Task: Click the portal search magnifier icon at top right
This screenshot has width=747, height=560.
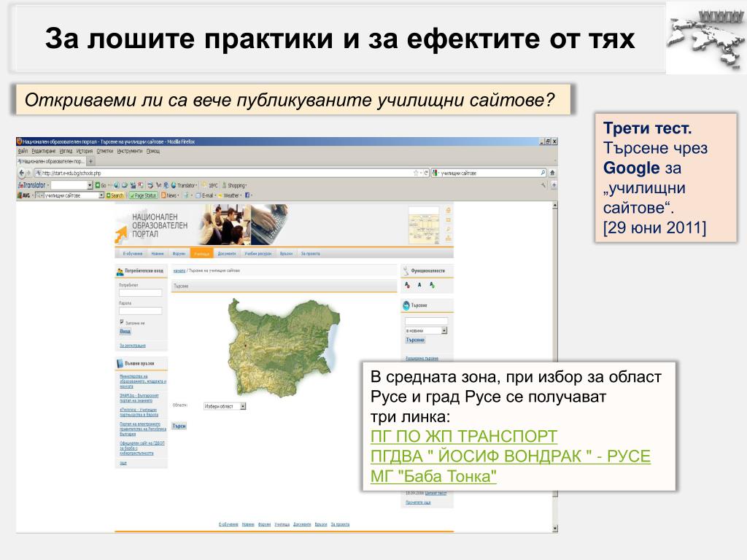Action: click(449, 229)
